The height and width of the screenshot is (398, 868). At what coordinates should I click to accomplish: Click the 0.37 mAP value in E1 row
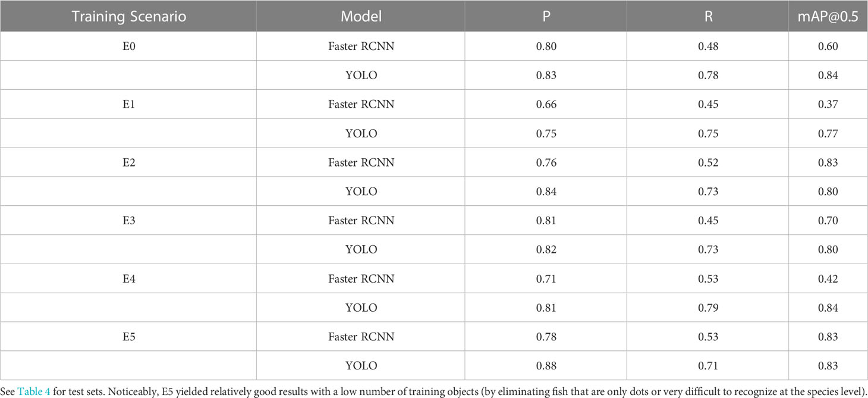(828, 104)
